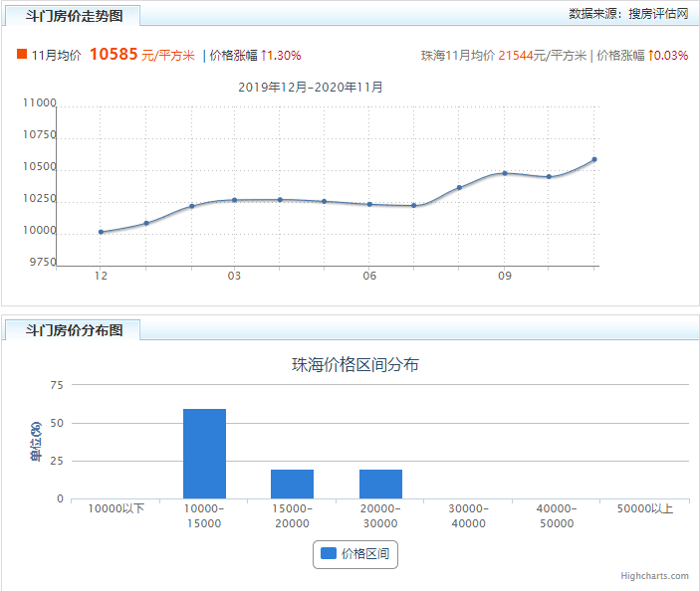Click the first data point at month 12
Screen dimensions: 700x591
coord(101,232)
